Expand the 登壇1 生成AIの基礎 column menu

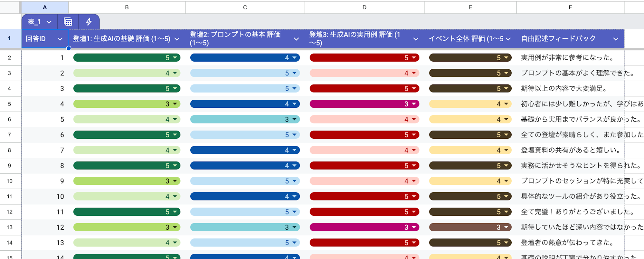[x=177, y=39]
